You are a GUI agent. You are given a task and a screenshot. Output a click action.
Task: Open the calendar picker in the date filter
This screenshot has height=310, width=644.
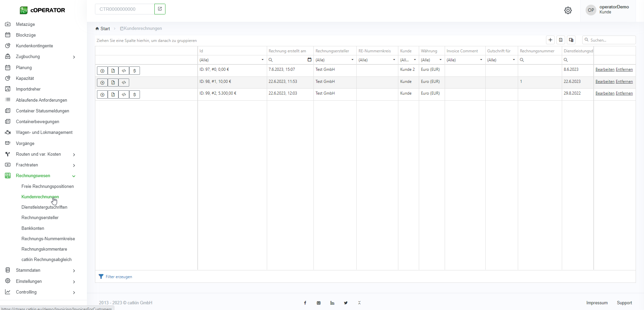tap(309, 60)
